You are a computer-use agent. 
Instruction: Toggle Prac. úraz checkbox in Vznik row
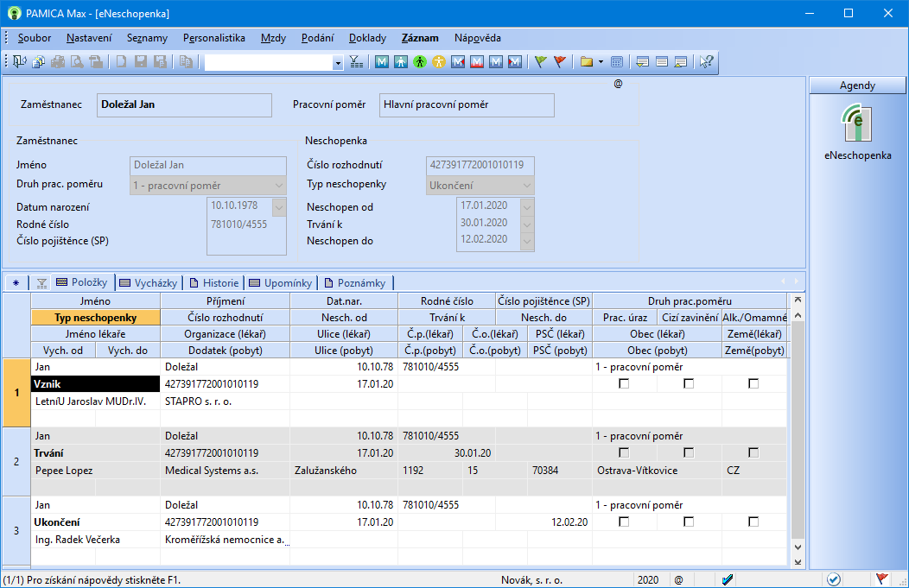624,383
